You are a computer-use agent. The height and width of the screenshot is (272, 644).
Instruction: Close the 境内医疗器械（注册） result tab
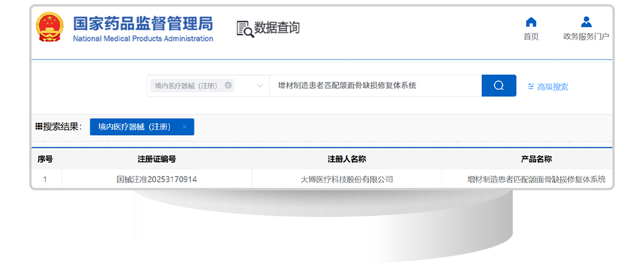[184, 126]
